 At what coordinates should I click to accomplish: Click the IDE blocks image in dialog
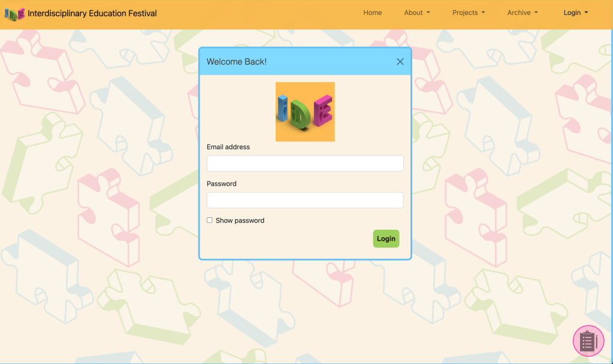pos(305,112)
